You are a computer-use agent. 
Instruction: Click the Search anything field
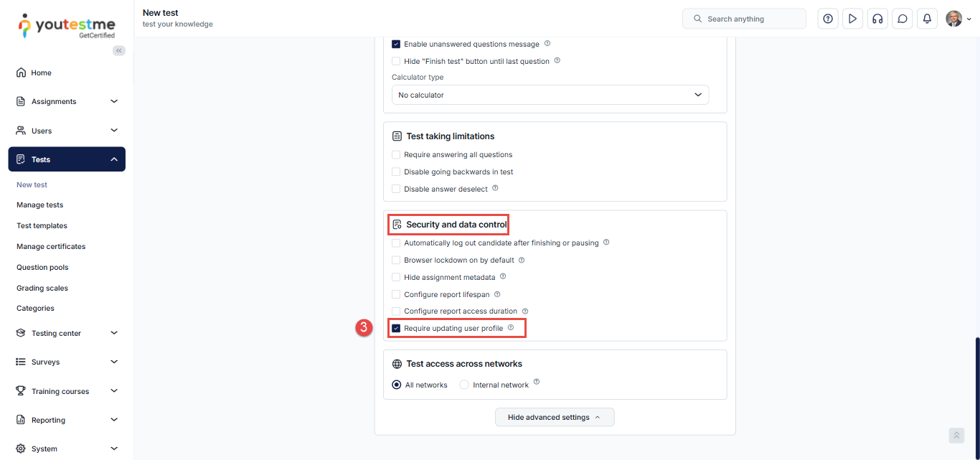click(744, 19)
